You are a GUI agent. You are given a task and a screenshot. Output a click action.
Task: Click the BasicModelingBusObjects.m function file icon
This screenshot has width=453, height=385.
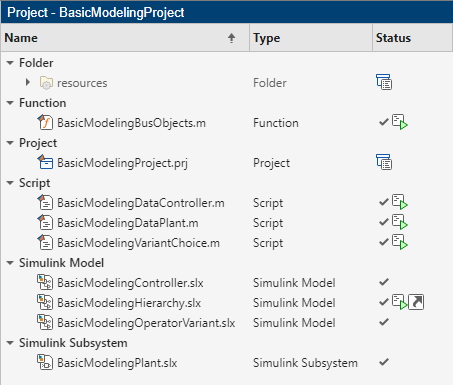[45, 122]
